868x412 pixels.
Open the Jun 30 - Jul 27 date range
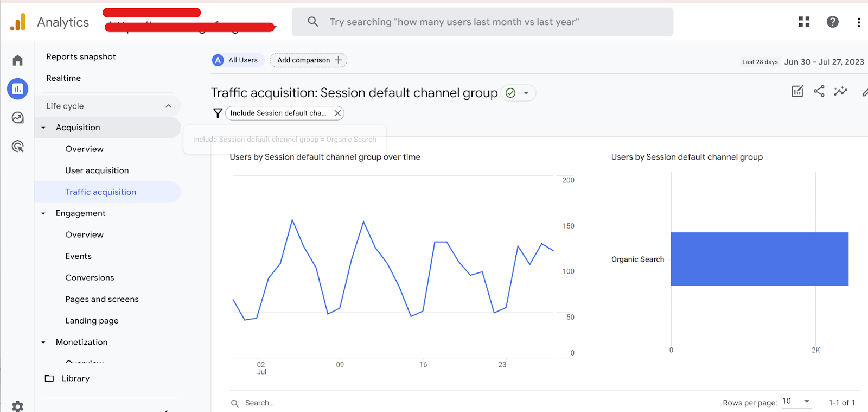[824, 62]
